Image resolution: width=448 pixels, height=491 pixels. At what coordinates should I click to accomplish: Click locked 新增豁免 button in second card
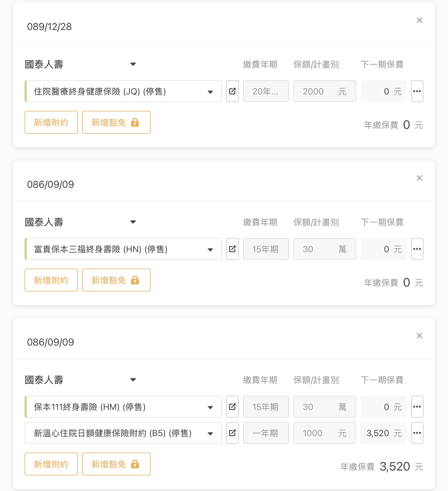coord(116,280)
